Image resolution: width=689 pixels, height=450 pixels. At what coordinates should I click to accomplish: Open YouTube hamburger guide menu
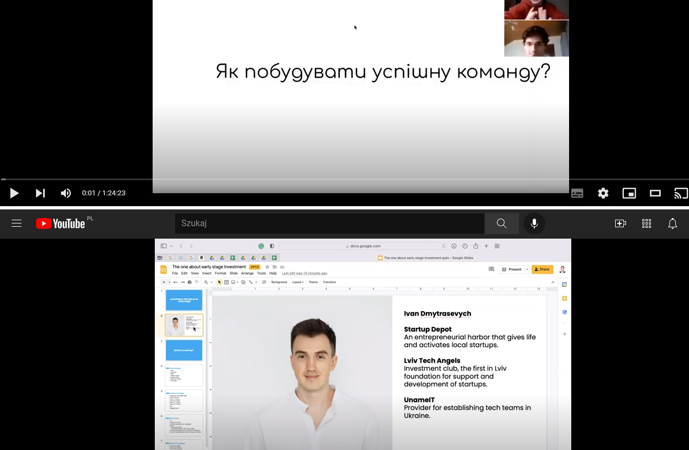tap(16, 224)
